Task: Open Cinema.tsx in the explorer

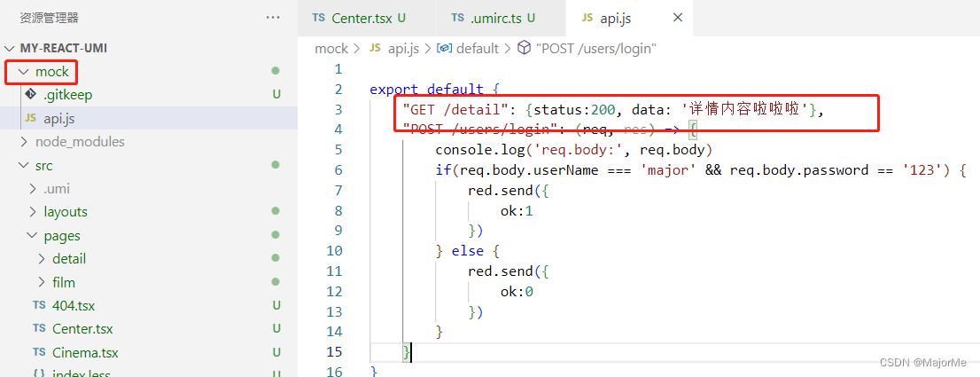Action: pos(85,353)
